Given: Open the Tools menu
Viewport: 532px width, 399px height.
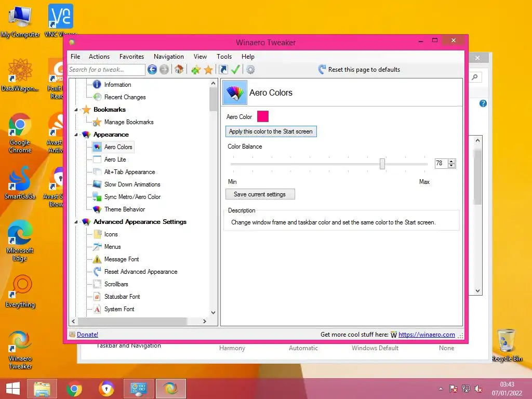Looking at the screenshot, I should pos(224,57).
